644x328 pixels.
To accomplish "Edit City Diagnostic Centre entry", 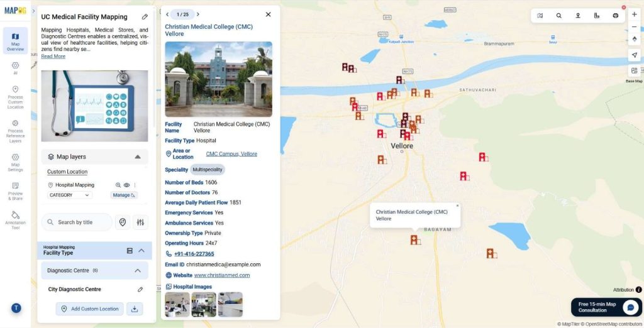I will tap(140, 290).
